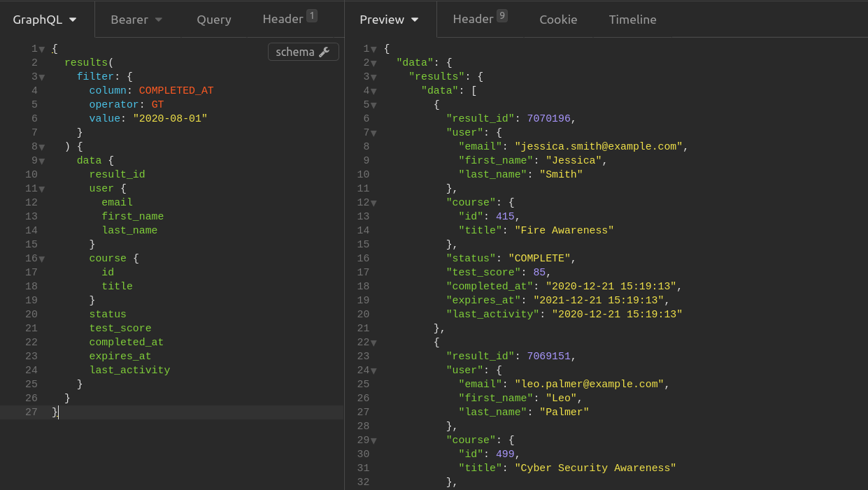The image size is (868, 490).
Task: Click the status field in the query
Action: point(108,314)
